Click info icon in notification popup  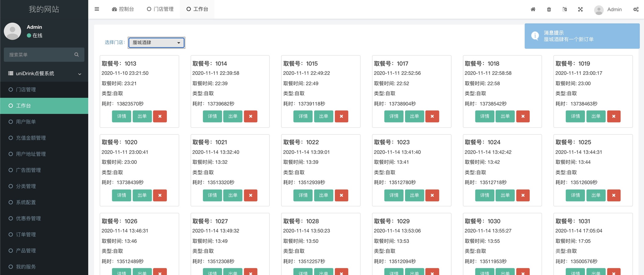[x=535, y=36]
